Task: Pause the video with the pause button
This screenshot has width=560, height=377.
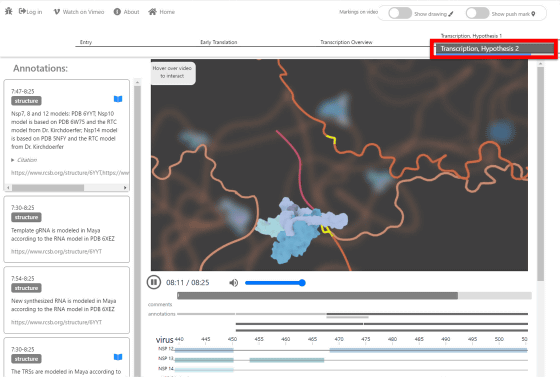Action: (x=154, y=282)
